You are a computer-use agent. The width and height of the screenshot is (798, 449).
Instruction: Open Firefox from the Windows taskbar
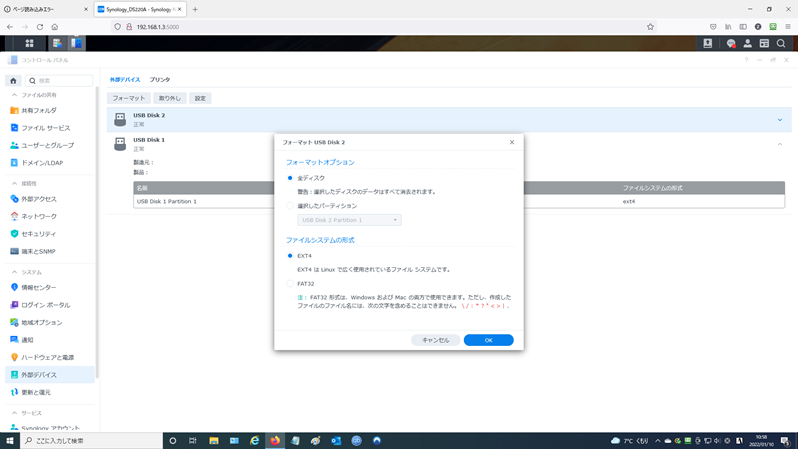[275, 440]
